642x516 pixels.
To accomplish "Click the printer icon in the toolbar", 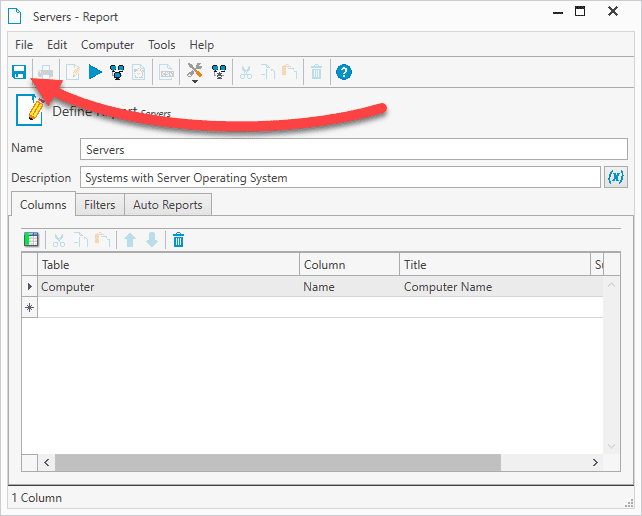I will [x=45, y=72].
